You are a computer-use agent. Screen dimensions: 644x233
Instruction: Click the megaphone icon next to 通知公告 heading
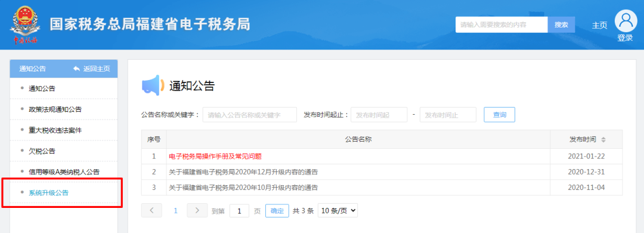[x=153, y=86]
